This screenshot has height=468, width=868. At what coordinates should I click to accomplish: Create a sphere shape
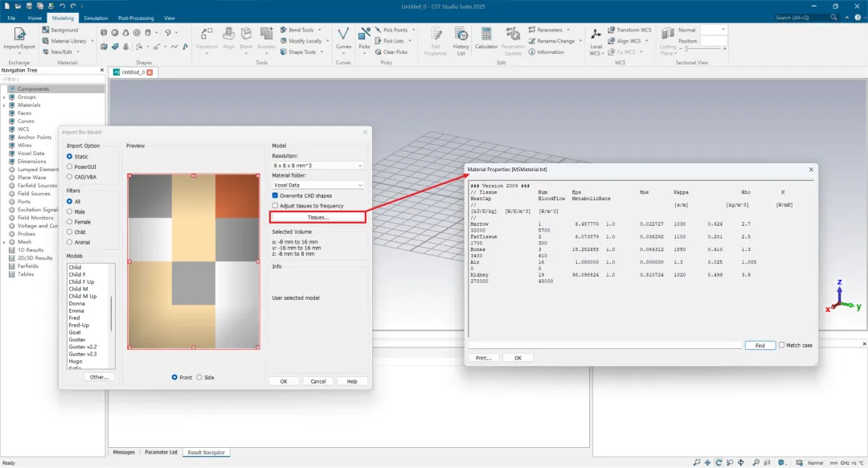pos(115,33)
